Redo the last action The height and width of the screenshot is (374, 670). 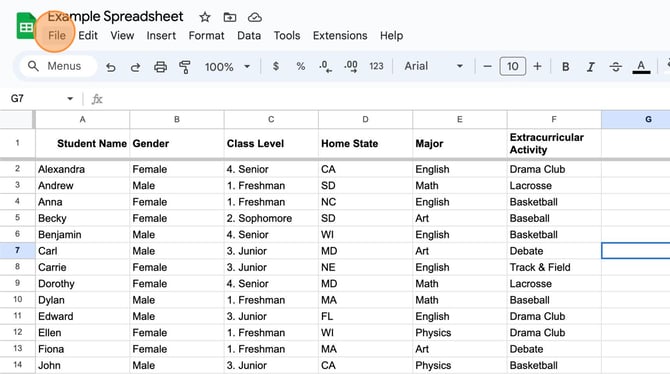135,67
